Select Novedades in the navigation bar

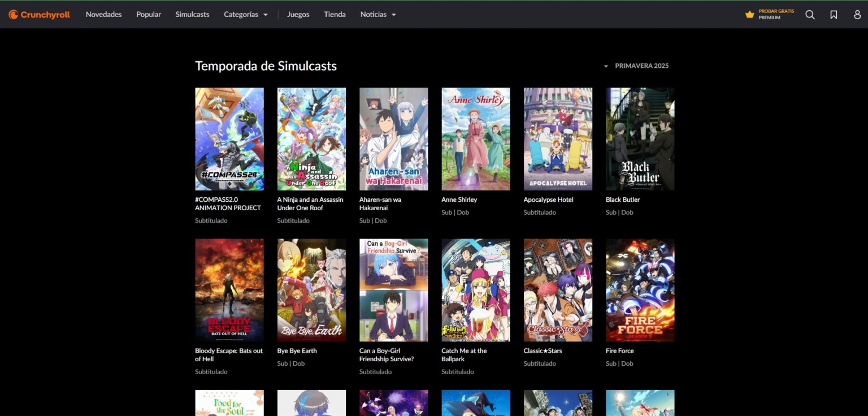[x=103, y=14]
